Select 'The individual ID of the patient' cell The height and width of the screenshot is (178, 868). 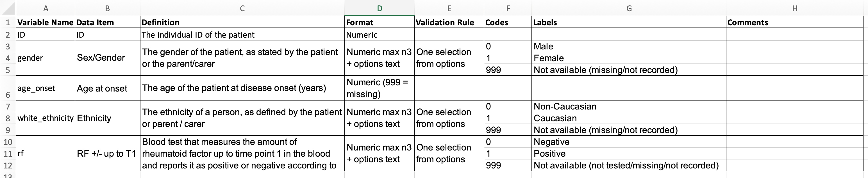pyautogui.click(x=242, y=34)
